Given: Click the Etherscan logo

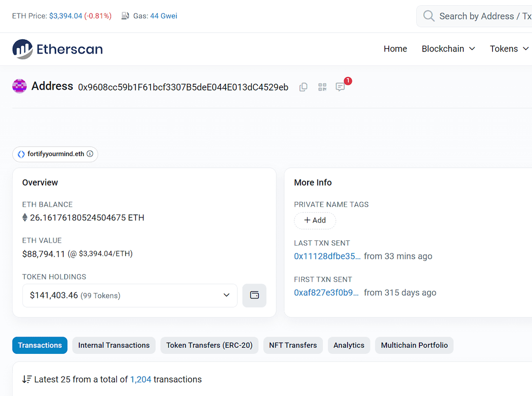Looking at the screenshot, I should click(58, 49).
